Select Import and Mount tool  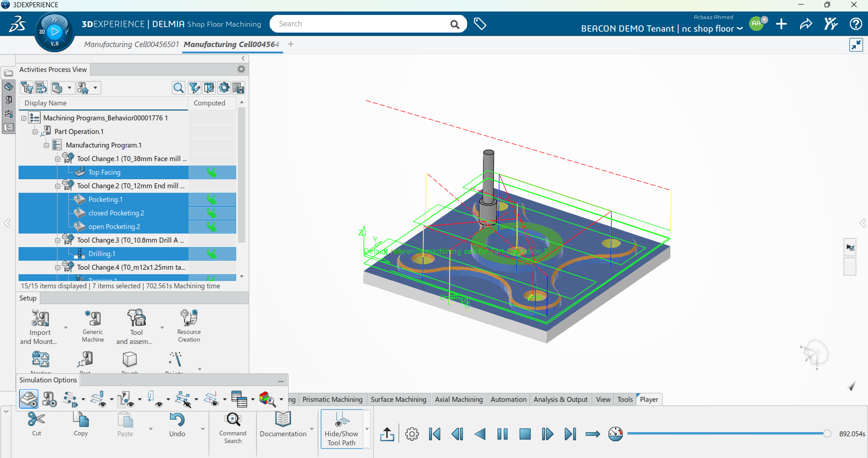coord(39,326)
